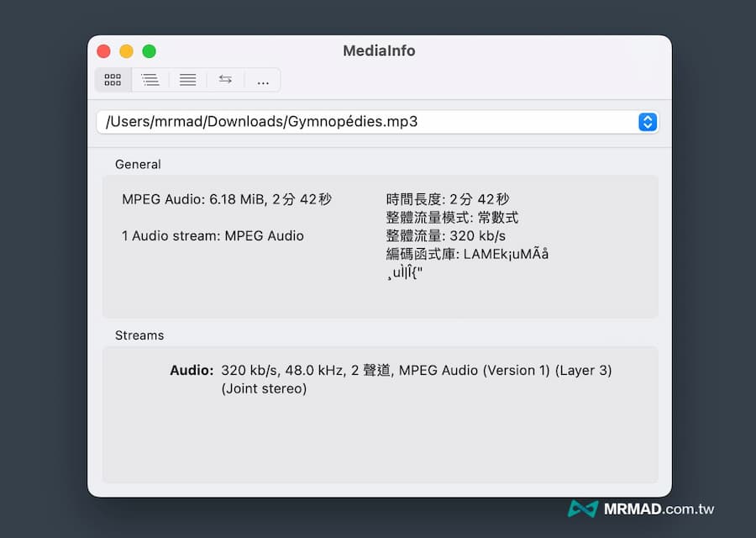Select the Streams section label
Viewport: 756px width, 538px height.
139,335
